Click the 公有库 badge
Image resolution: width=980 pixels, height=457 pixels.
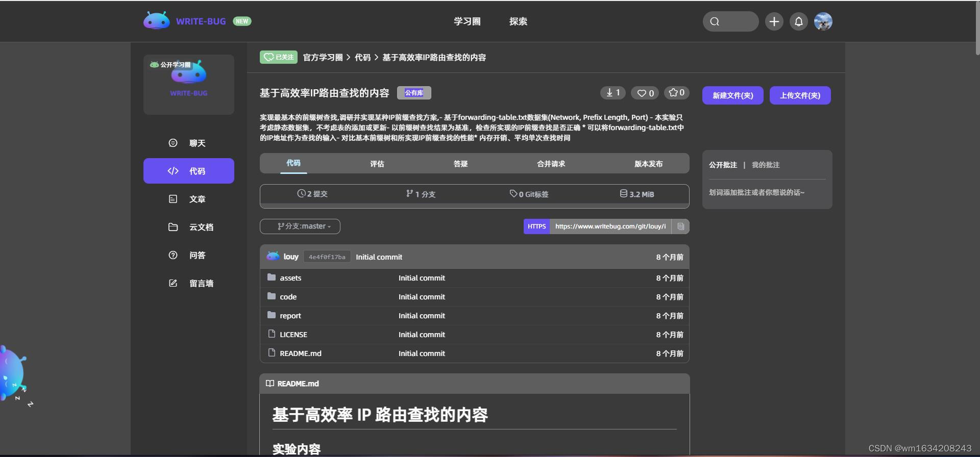[414, 93]
